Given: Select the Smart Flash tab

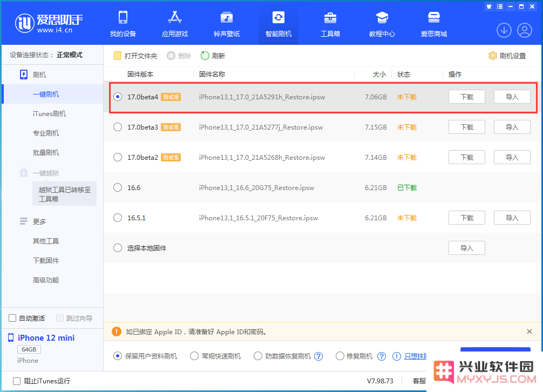Looking at the screenshot, I should (279, 24).
